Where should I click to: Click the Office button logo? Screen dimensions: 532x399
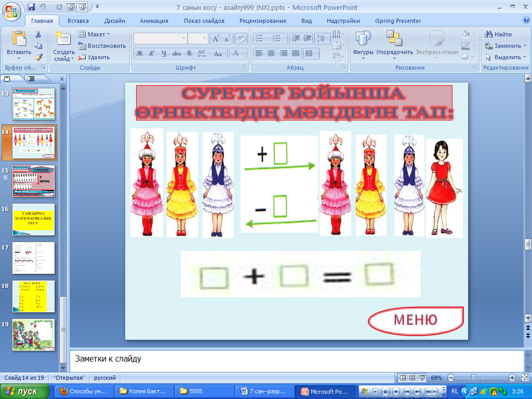coord(11,11)
